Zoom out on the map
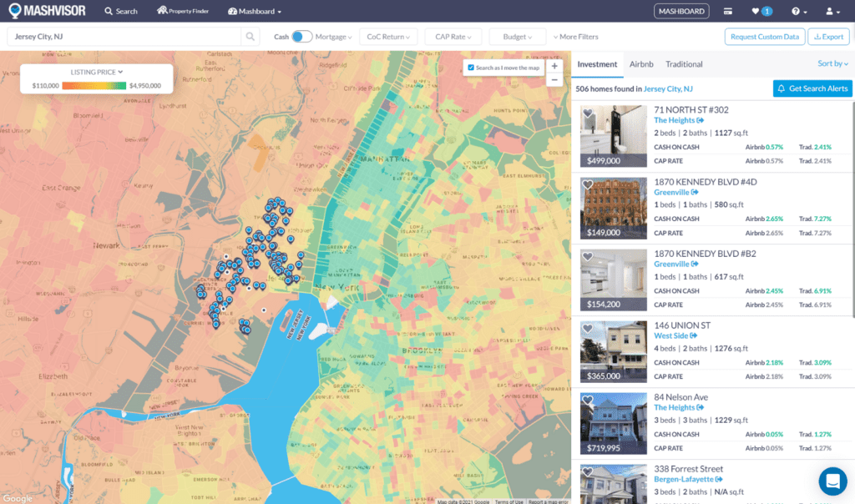 click(x=554, y=80)
